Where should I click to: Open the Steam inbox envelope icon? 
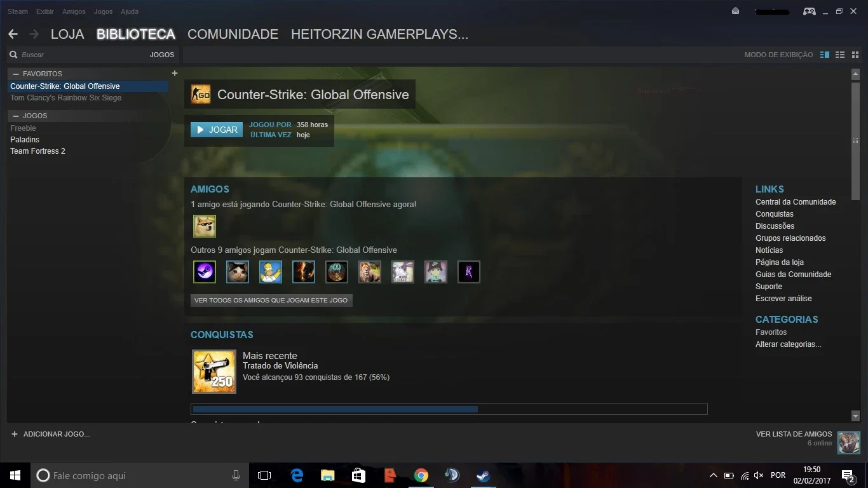tap(736, 11)
